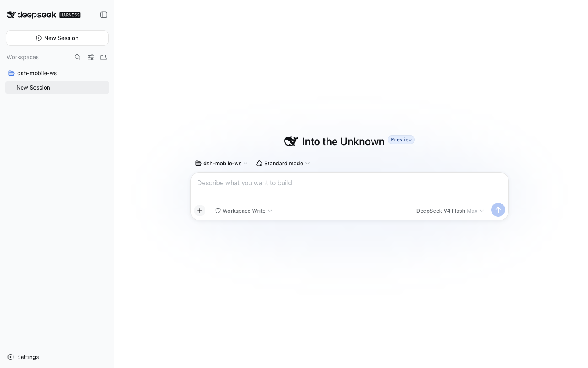588x368 pixels.
Task: Open the dsh-mobile-ws workspace in sidebar
Action: pos(57,73)
